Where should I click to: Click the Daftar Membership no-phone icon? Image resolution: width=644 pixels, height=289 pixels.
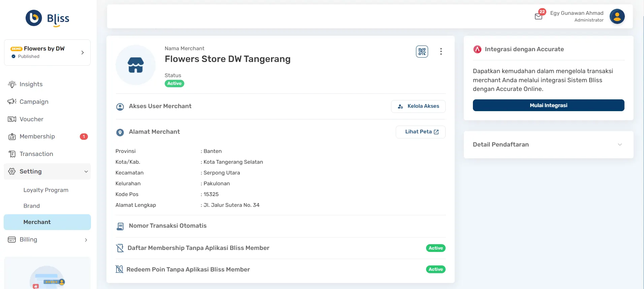[x=120, y=248]
